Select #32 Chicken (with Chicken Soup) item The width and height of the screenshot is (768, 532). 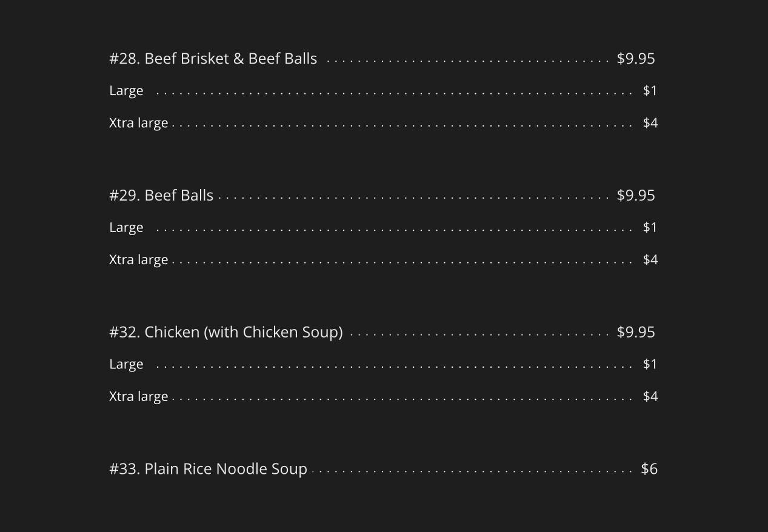click(x=225, y=333)
